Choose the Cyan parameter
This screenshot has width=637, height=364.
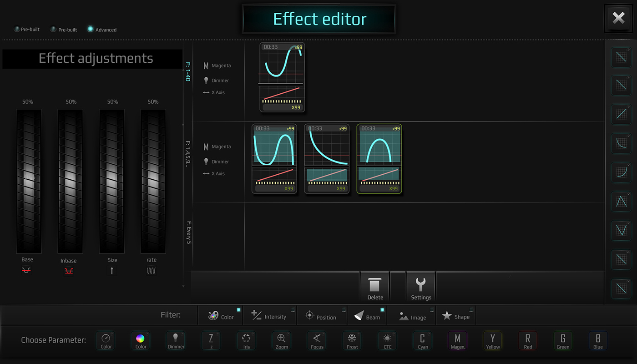coord(423,341)
